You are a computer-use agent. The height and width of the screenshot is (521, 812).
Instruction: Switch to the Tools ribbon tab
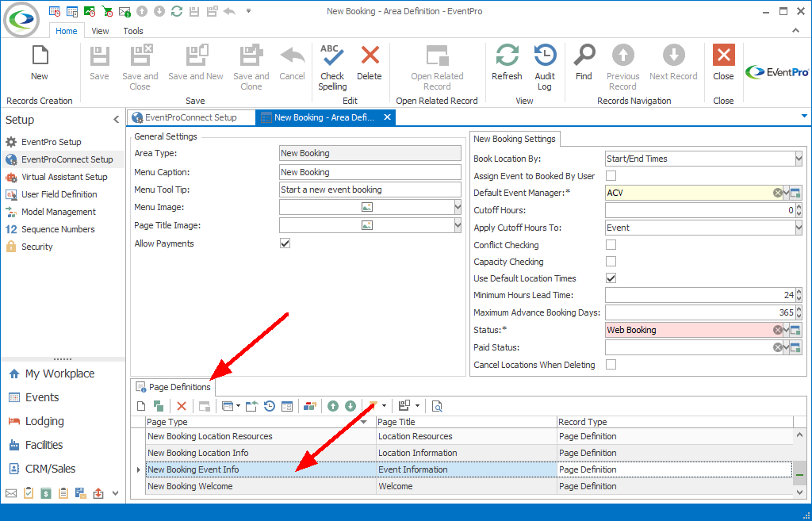point(133,31)
